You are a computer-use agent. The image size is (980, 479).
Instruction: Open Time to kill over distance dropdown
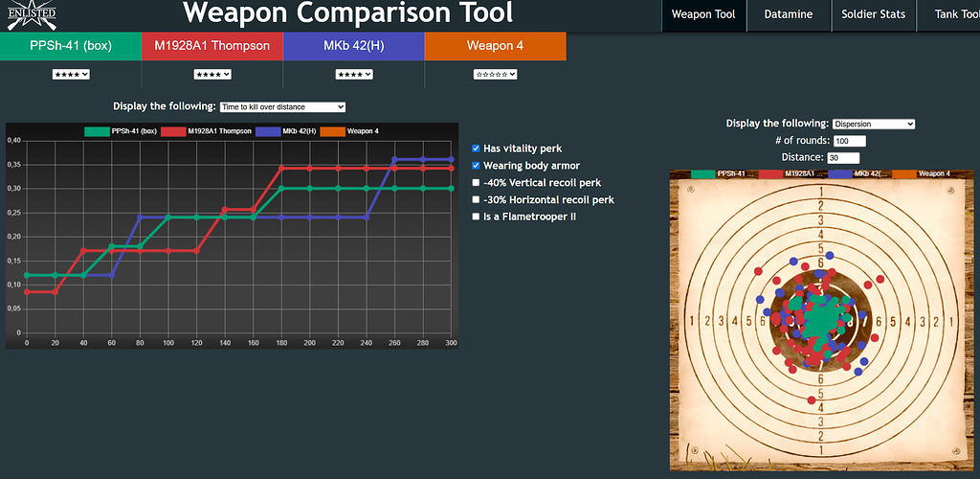coord(282,107)
